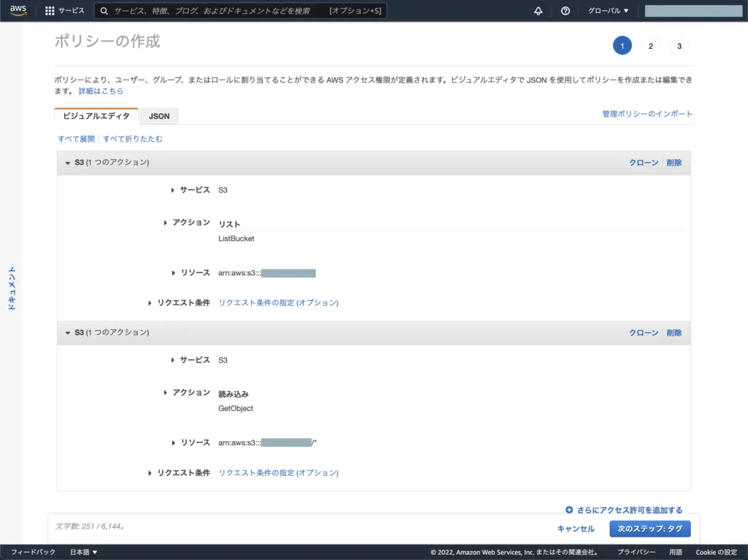
Task: Expand リソース in the GetObject block
Action: point(173,442)
